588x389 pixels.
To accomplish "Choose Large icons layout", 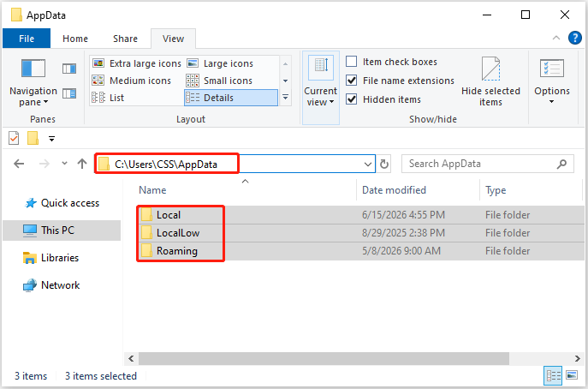I will point(220,63).
